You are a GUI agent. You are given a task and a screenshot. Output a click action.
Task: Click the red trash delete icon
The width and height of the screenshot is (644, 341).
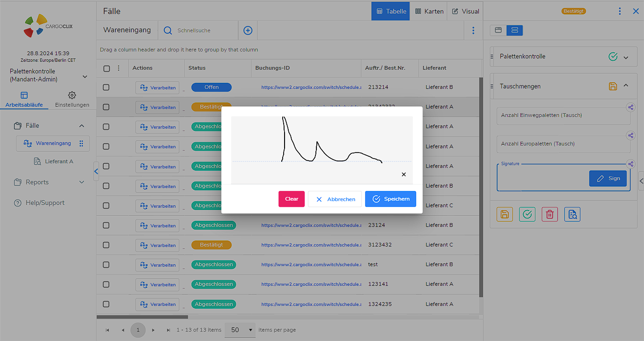(x=549, y=214)
